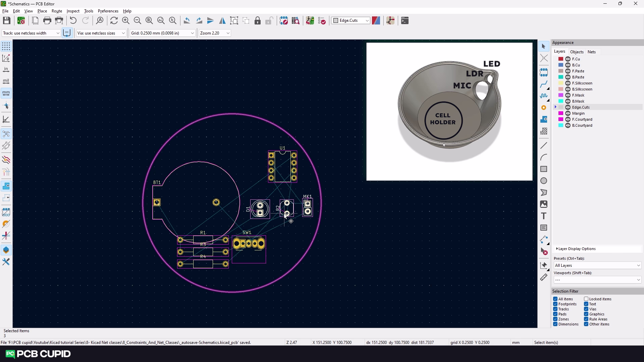
Task: Select the Draw circle tool
Action: coord(544,181)
